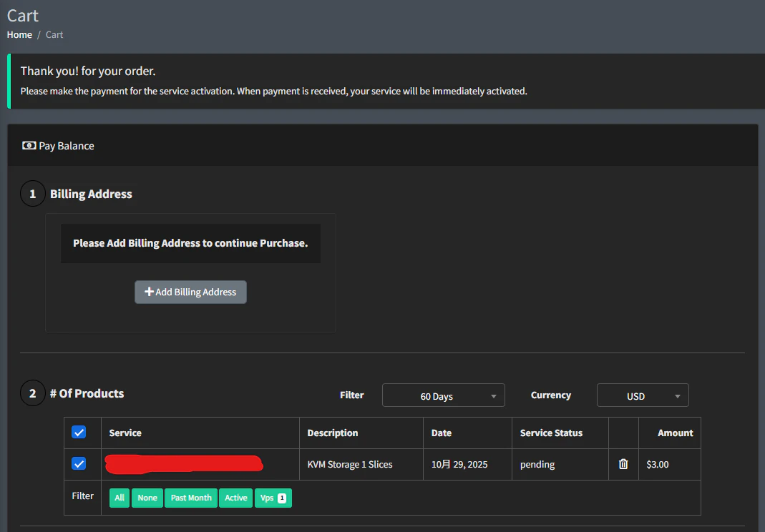Click the step 2 circle by # Of Products
765x532 pixels.
point(32,393)
